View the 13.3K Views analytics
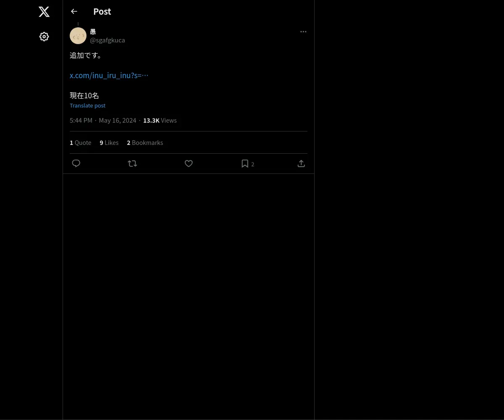 pos(160,120)
